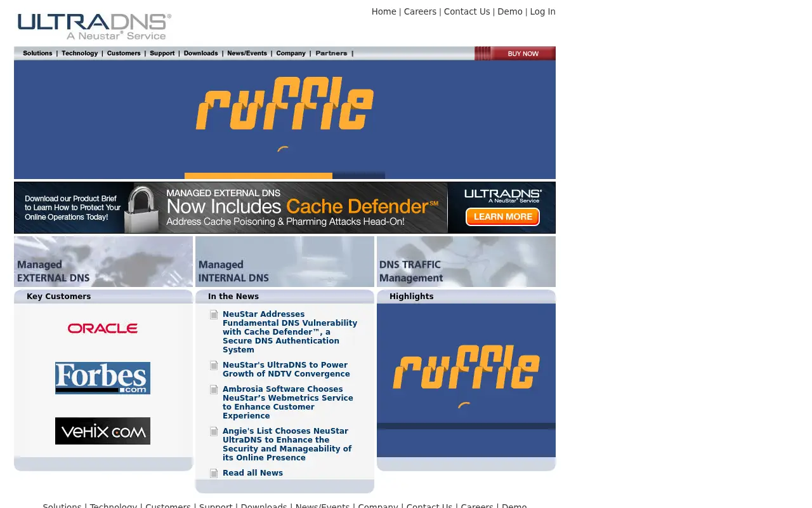
Task: Click the document icon beside Ambrosia Software news
Action: (x=214, y=390)
